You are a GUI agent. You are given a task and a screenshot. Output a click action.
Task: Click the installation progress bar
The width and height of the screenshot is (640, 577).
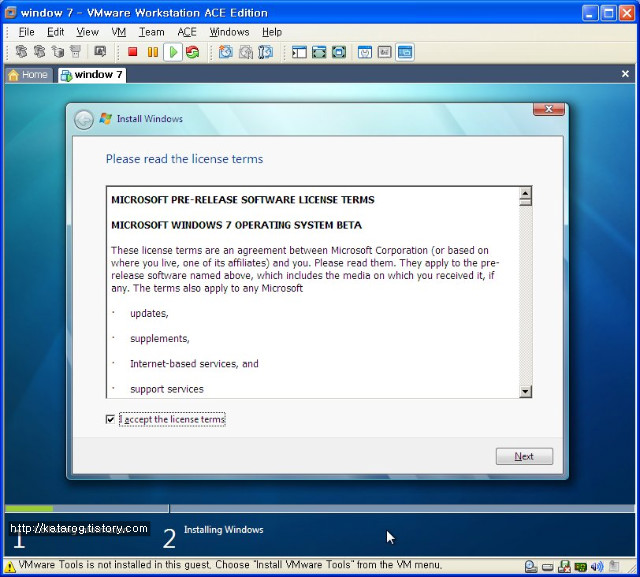coord(319,508)
